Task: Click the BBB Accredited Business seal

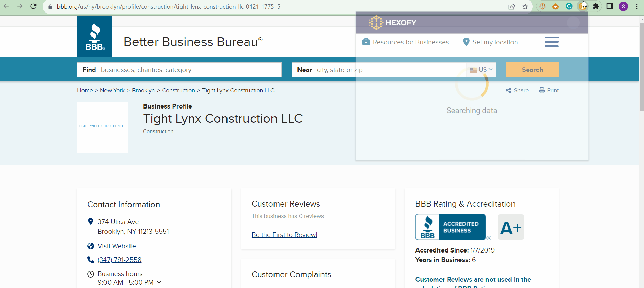Action: coord(451,227)
